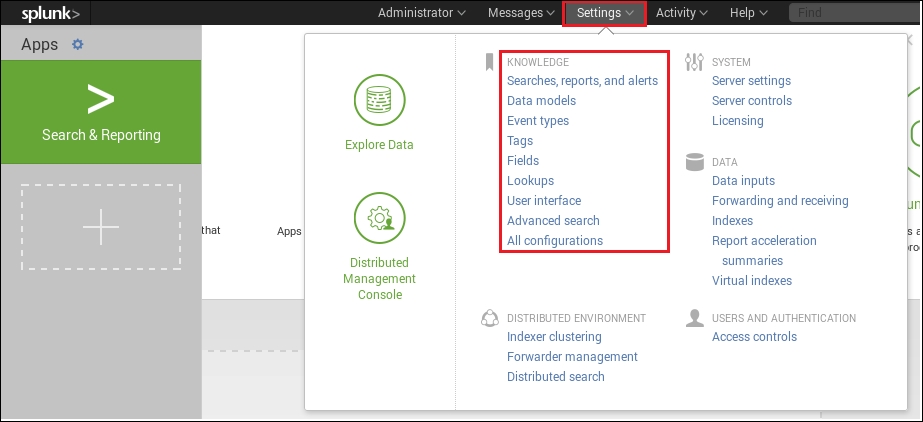Click the plus icon to add app
The image size is (923, 422).
coord(101,227)
